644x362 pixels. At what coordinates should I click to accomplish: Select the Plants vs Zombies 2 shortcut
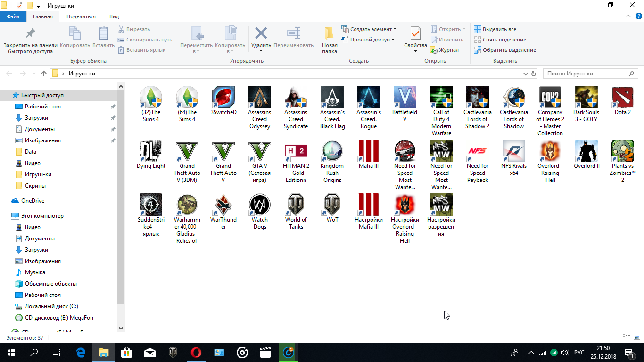[623, 162]
